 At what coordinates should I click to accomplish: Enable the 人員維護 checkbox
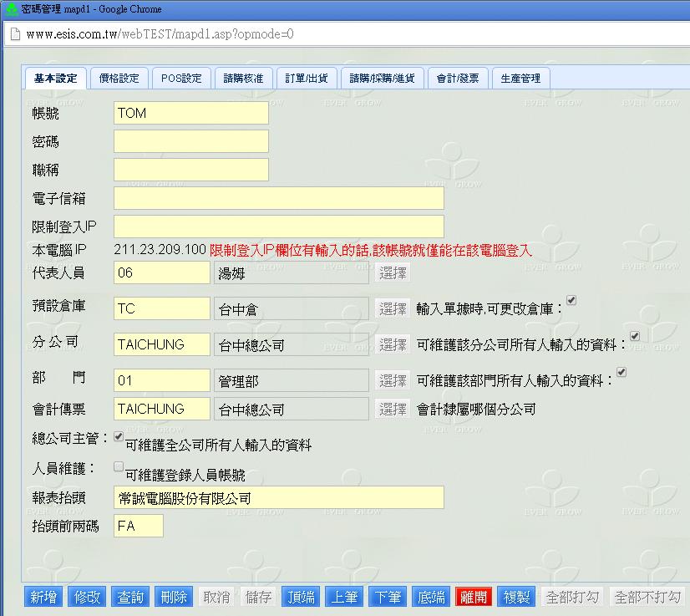tap(119, 466)
